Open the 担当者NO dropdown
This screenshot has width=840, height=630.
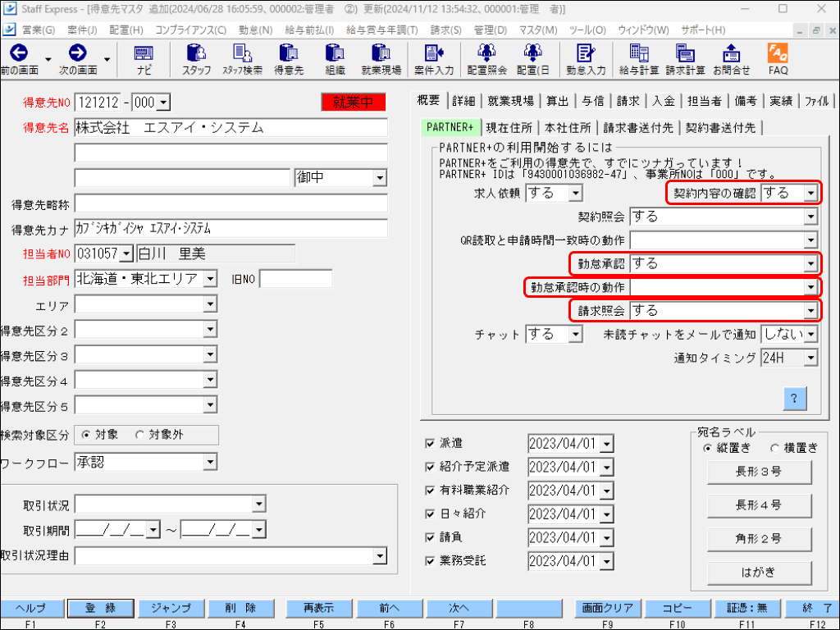coord(126,253)
